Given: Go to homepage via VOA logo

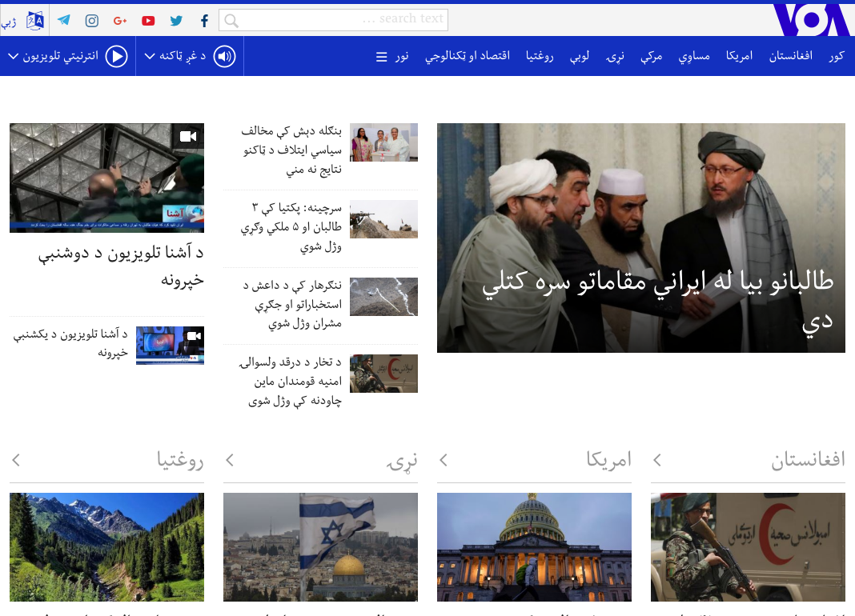Looking at the screenshot, I should click(x=810, y=20).
